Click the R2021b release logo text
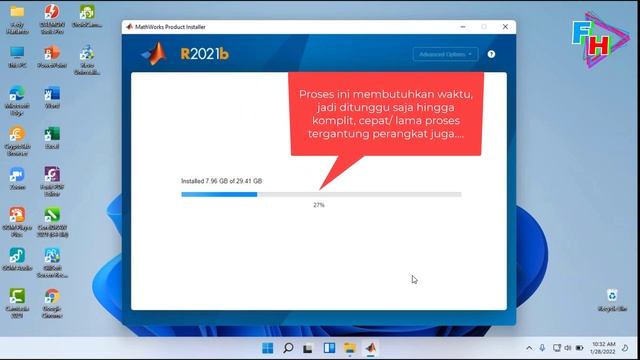 [204, 54]
